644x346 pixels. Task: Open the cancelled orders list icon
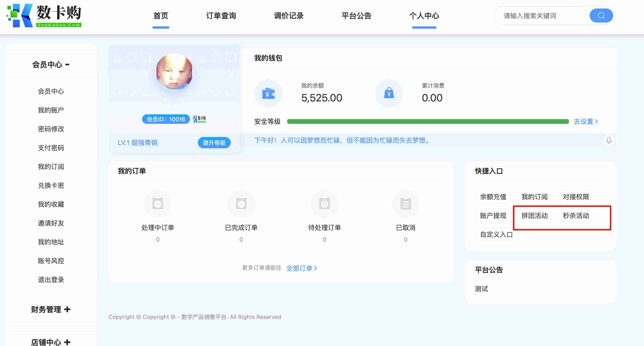point(405,204)
